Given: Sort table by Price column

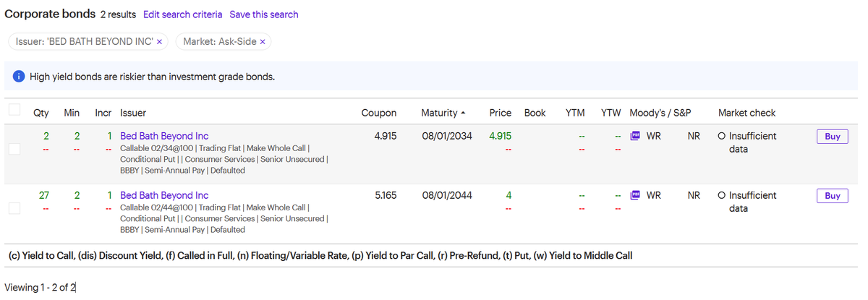Looking at the screenshot, I should (501, 113).
